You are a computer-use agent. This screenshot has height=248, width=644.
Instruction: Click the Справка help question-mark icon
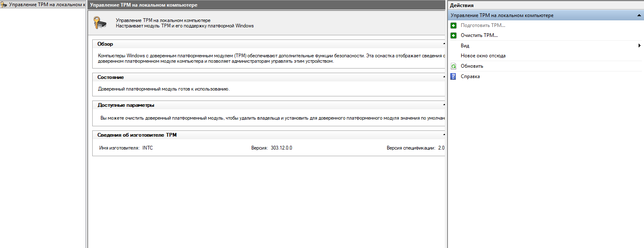point(453,76)
